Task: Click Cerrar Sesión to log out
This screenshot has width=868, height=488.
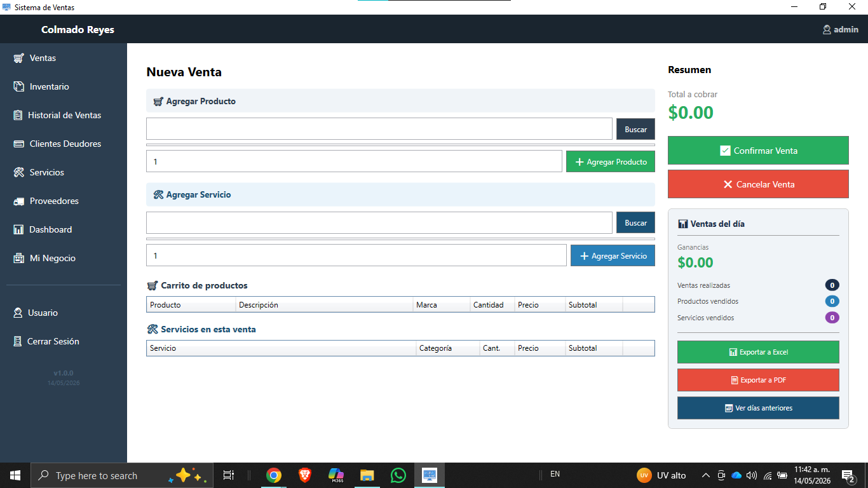Action: (x=64, y=341)
